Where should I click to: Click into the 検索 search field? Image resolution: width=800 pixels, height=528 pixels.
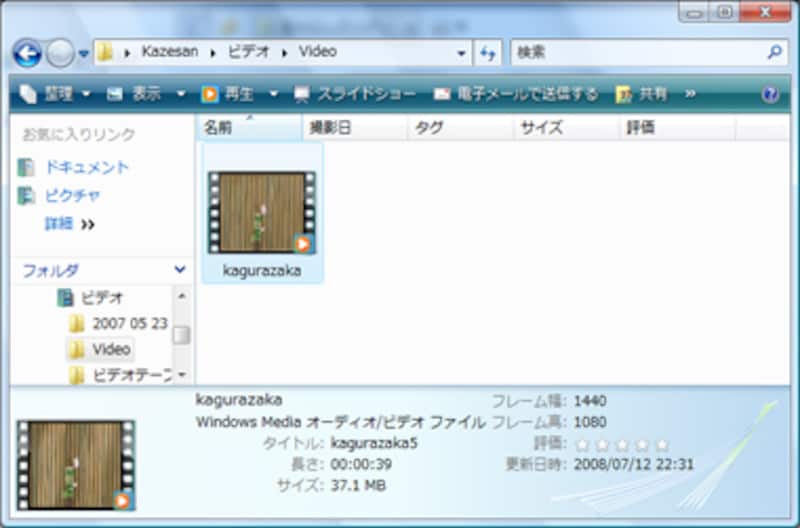(x=635, y=52)
